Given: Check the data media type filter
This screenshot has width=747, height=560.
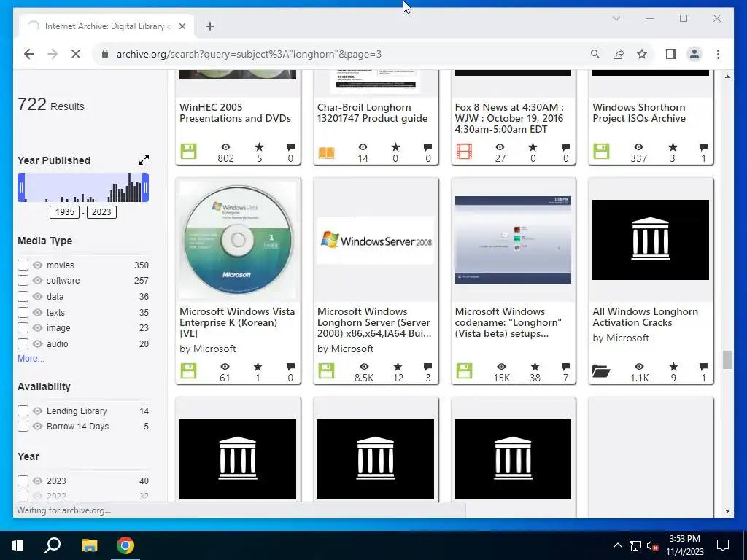Looking at the screenshot, I should pyautogui.click(x=23, y=296).
